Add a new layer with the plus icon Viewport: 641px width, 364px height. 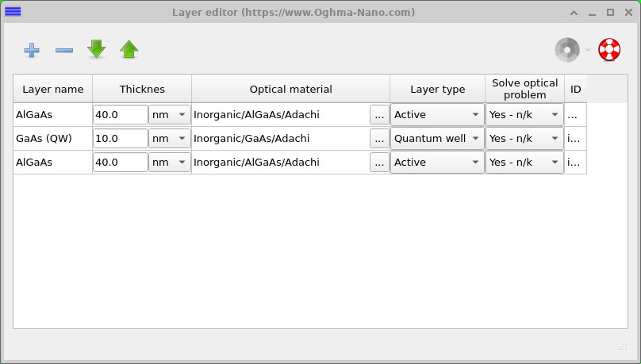pyautogui.click(x=32, y=50)
